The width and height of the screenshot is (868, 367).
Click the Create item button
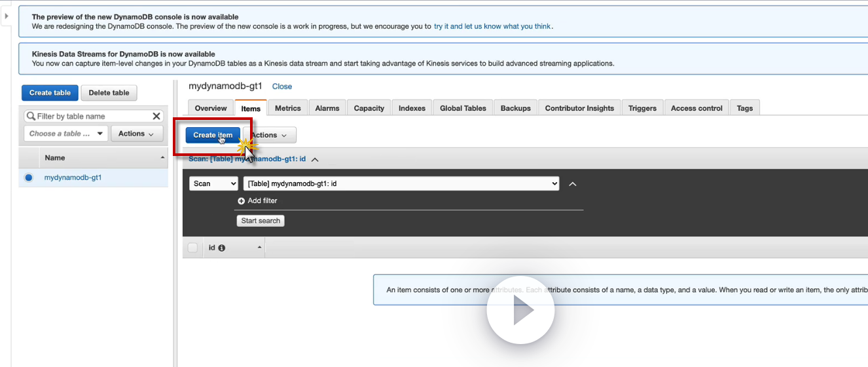point(212,135)
